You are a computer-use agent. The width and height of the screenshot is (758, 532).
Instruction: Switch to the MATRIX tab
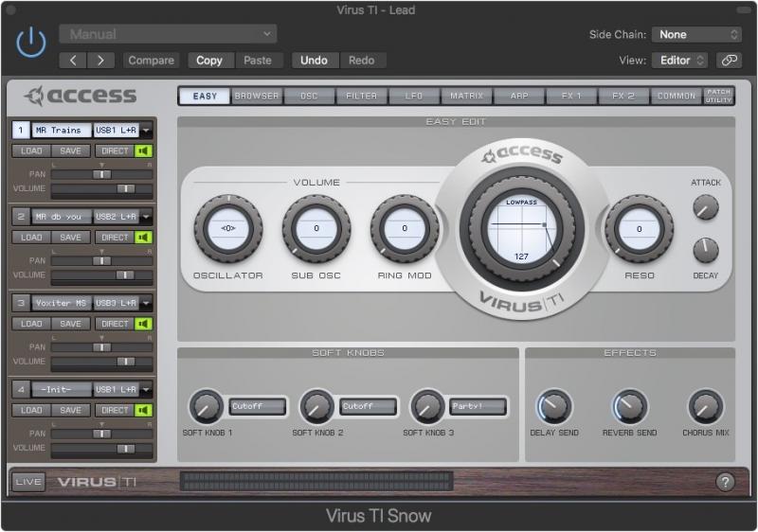click(x=466, y=96)
